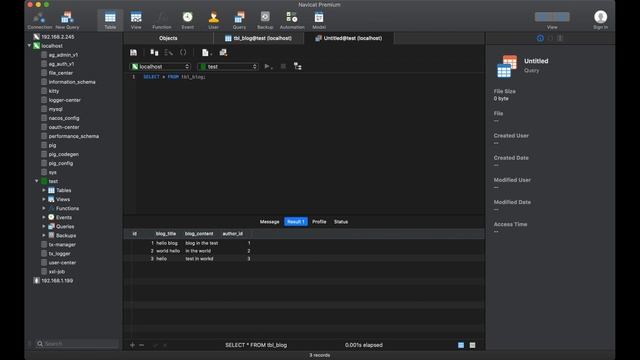Switch to grid view icon in result footer
Image resolution: width=640 pixels, height=360 pixels.
coord(461,345)
